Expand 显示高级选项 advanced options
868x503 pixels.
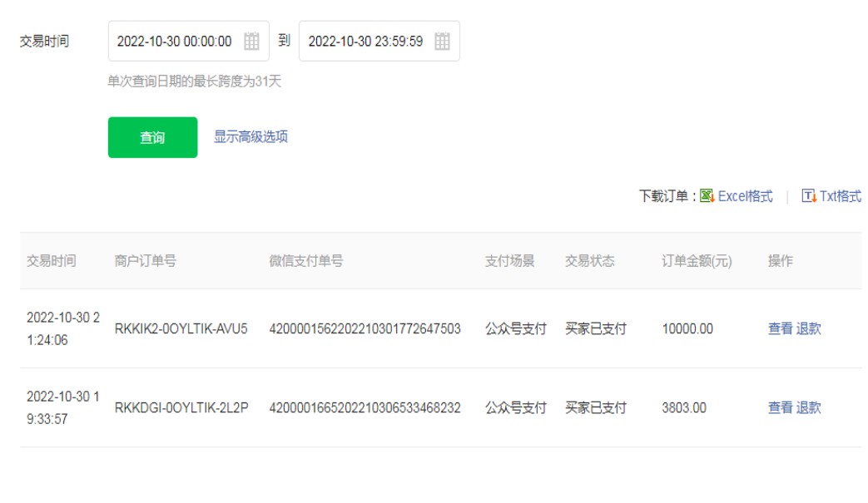pos(250,137)
